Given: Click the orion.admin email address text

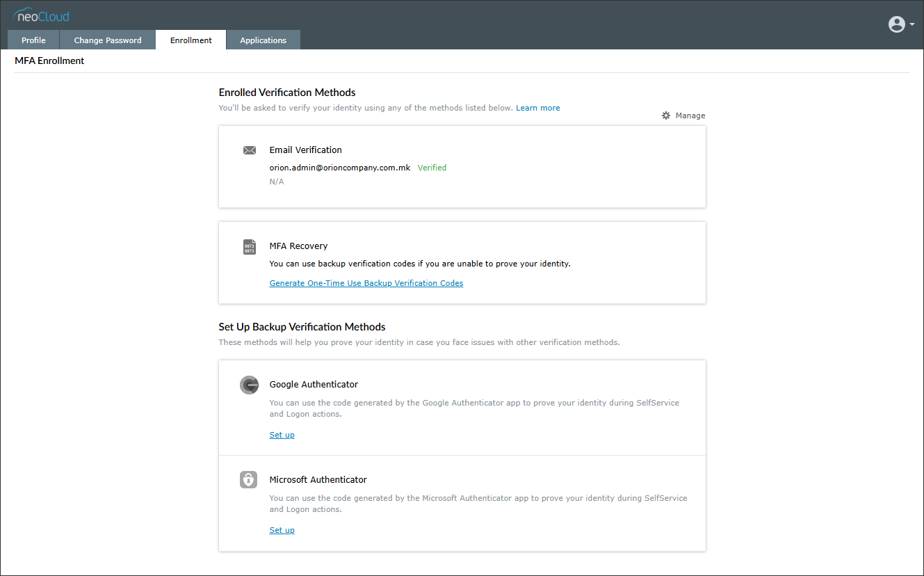Looking at the screenshot, I should [x=340, y=168].
